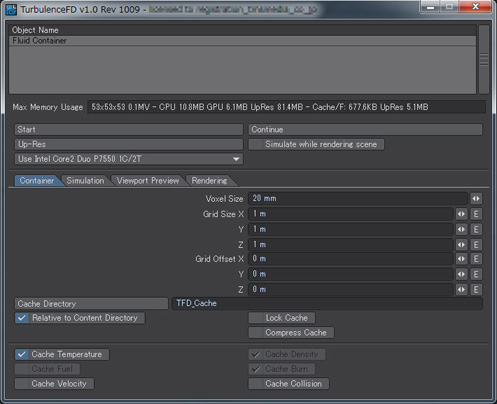The width and height of the screenshot is (497, 404).
Task: Click the Grid Offset Z value field
Action: [x=351, y=289]
